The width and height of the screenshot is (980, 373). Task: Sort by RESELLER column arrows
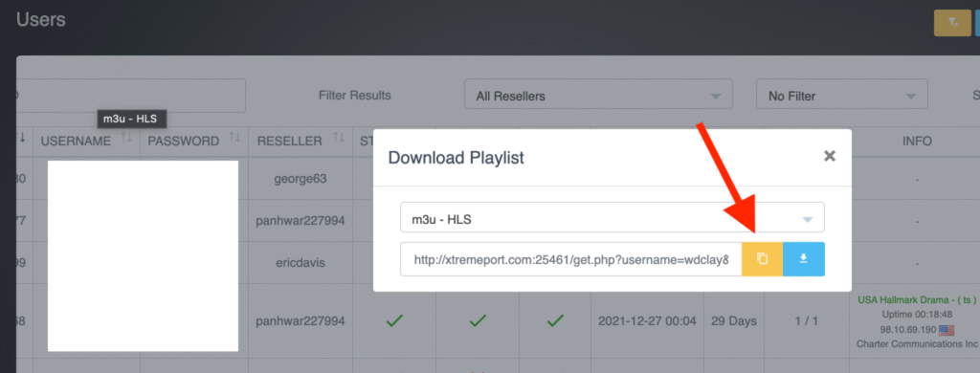tap(339, 137)
